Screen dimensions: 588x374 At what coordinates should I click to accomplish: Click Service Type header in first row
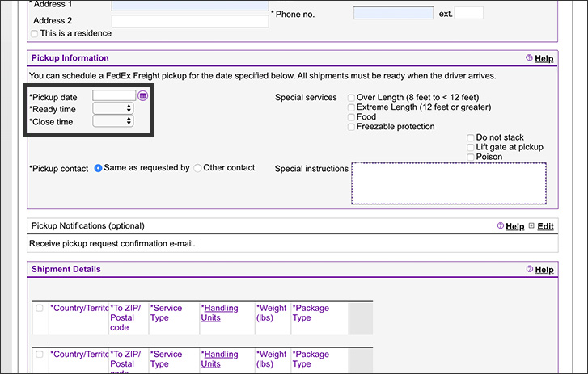166,313
